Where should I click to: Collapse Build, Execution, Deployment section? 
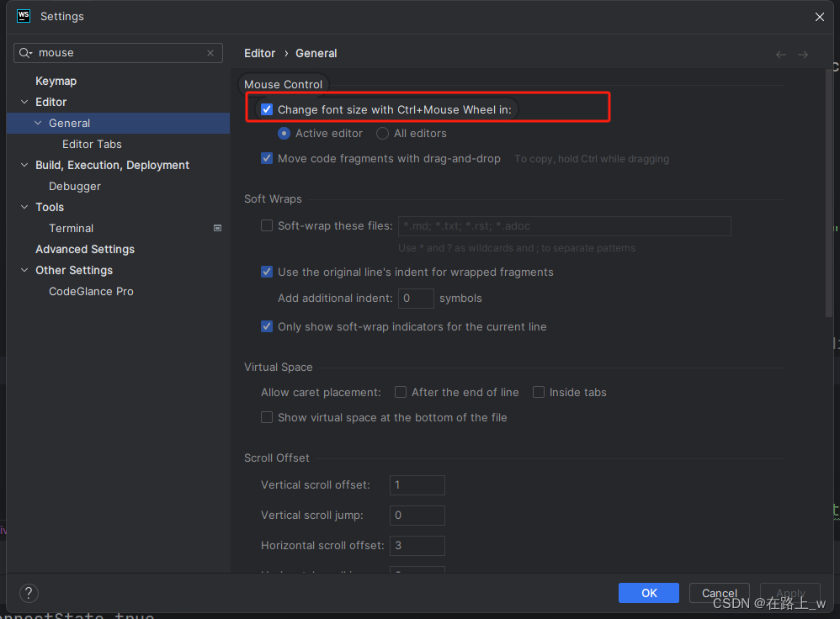(x=24, y=165)
